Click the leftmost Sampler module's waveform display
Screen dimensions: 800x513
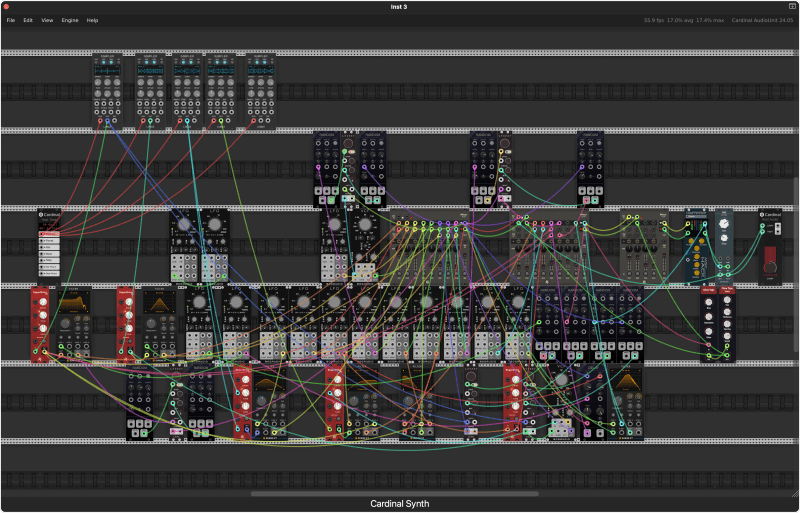pos(107,71)
